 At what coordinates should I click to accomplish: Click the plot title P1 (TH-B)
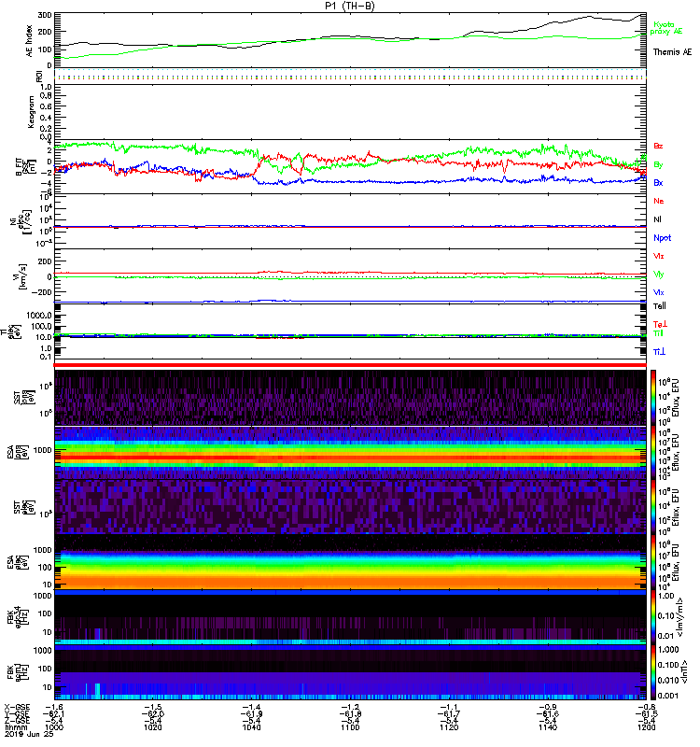349,6
